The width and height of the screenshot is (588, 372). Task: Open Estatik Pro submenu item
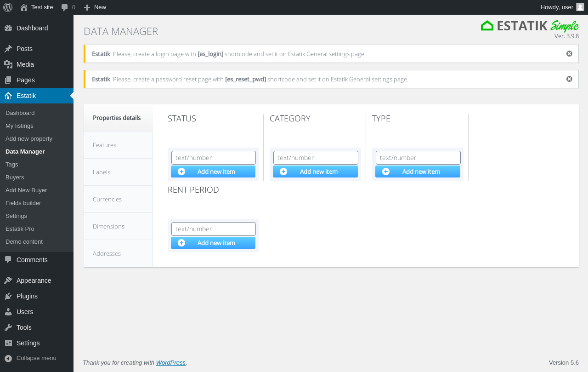coord(37,229)
